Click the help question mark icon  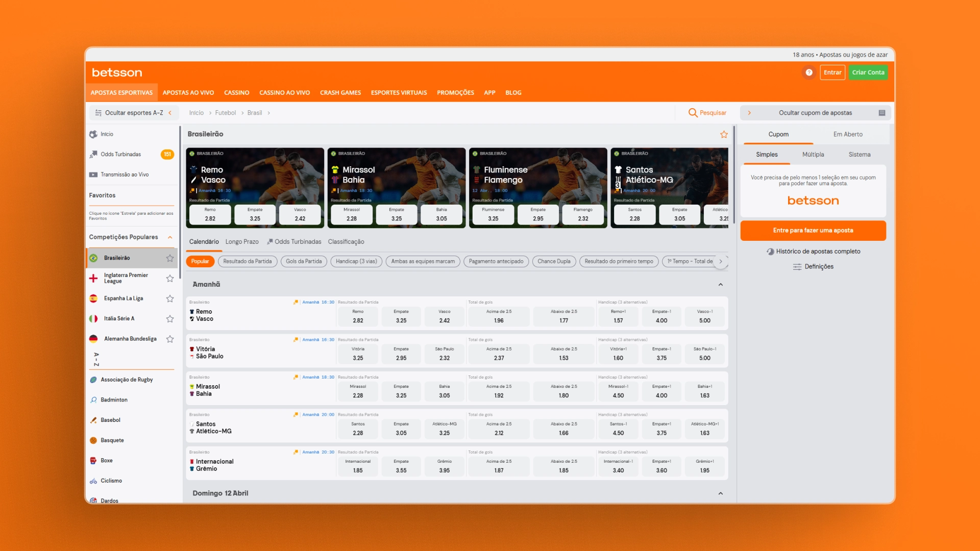tap(809, 72)
